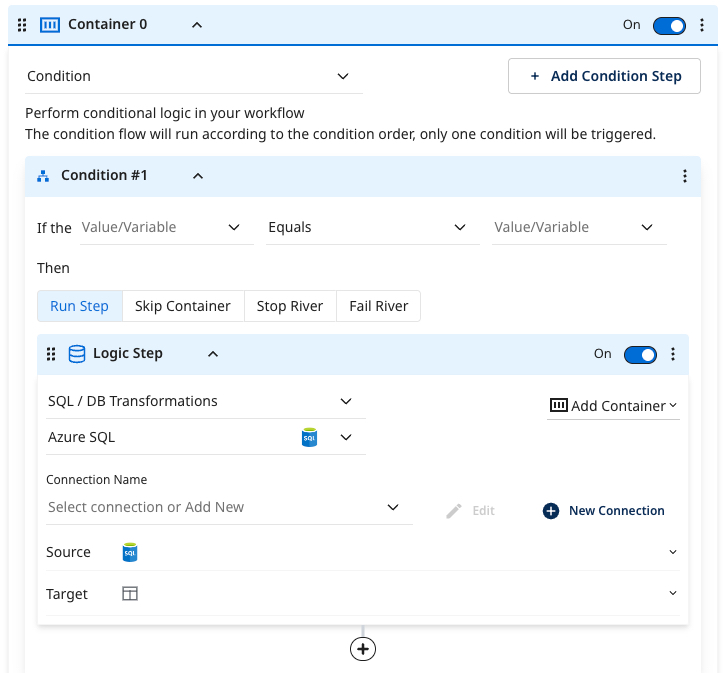Click New Connection link
Viewport: 723px width, 673px height.
pos(604,510)
